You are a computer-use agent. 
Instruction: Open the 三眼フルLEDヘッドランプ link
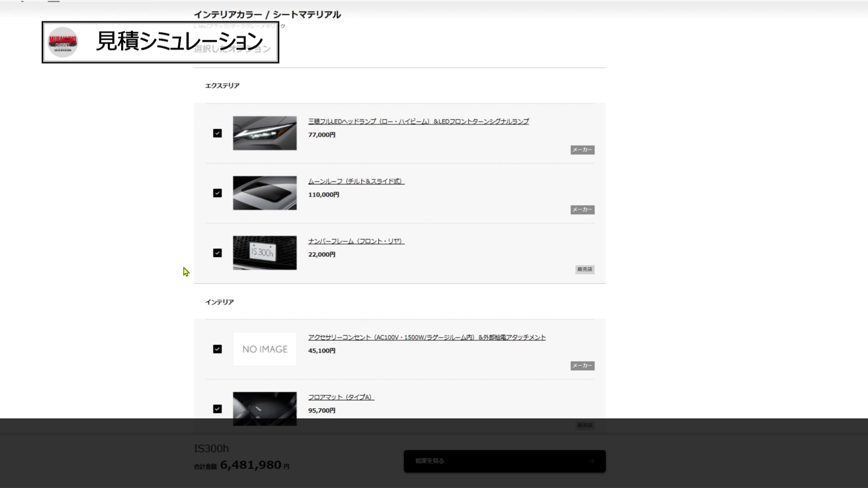(419, 121)
